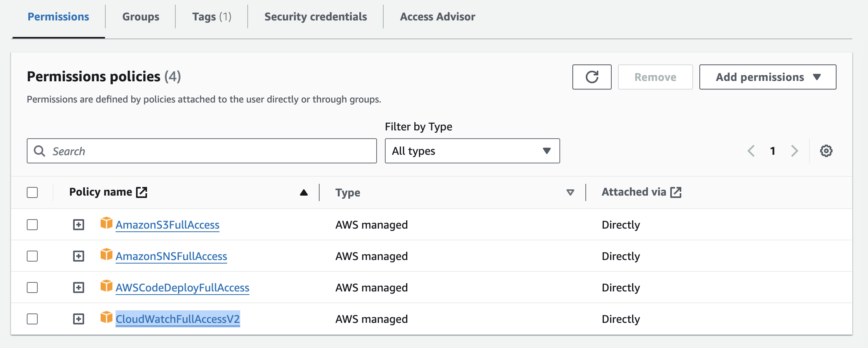Expand the CloudWatchFullAccessV2 policy row

click(x=79, y=319)
